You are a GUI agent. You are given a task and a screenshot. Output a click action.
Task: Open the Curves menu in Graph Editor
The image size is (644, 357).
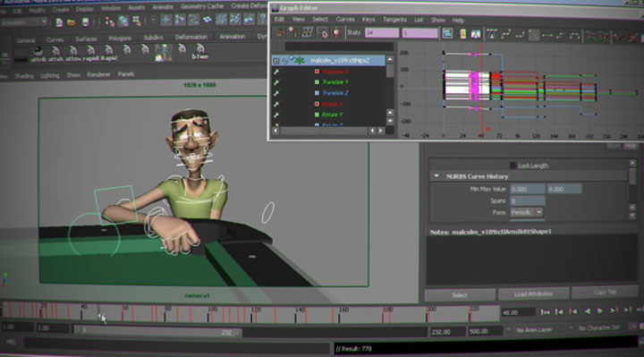pyautogui.click(x=345, y=20)
